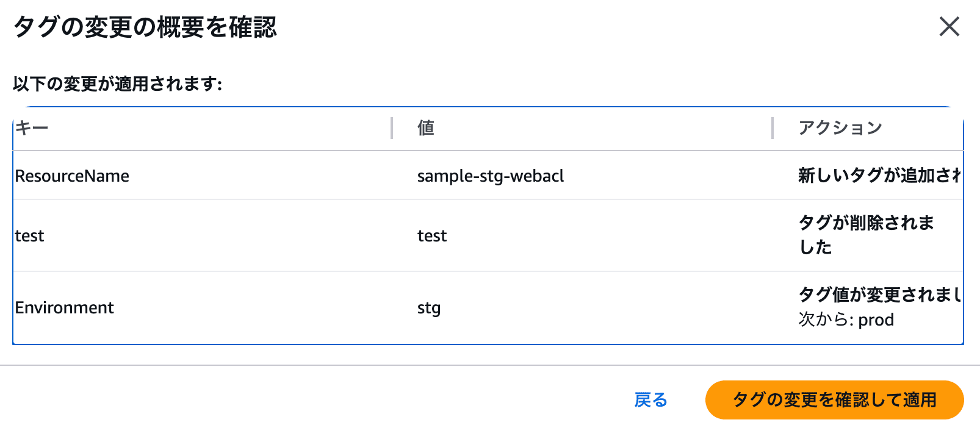980x428 pixels.
Task: Click column divider between 値 and アクション
Action: (773, 128)
